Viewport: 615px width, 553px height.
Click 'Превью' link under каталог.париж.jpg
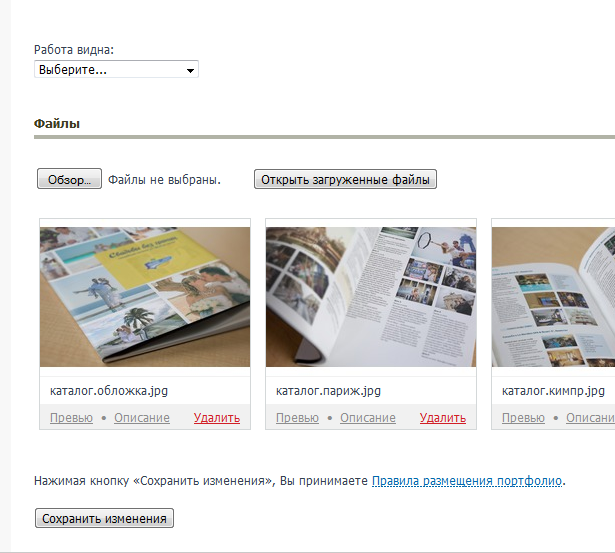pyautogui.click(x=297, y=418)
